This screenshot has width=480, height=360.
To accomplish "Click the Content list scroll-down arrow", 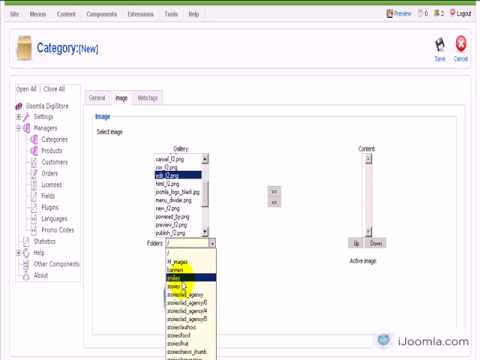I will click(368, 231).
